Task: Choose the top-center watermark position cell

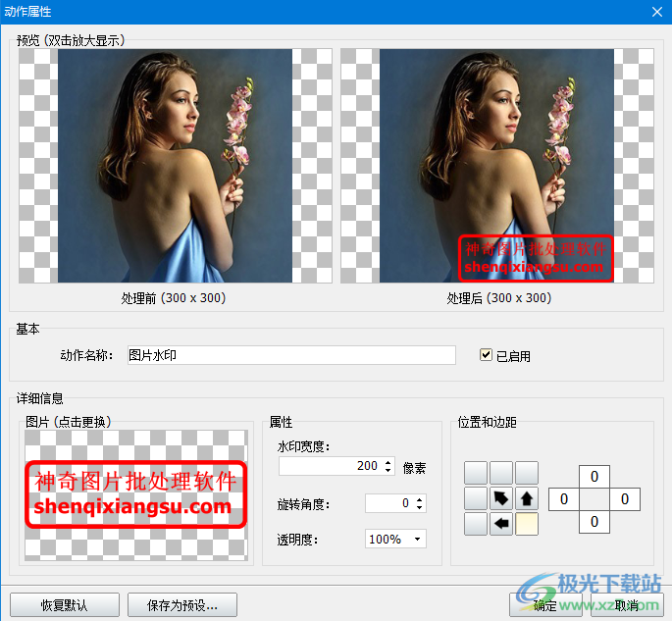Action: [501, 473]
